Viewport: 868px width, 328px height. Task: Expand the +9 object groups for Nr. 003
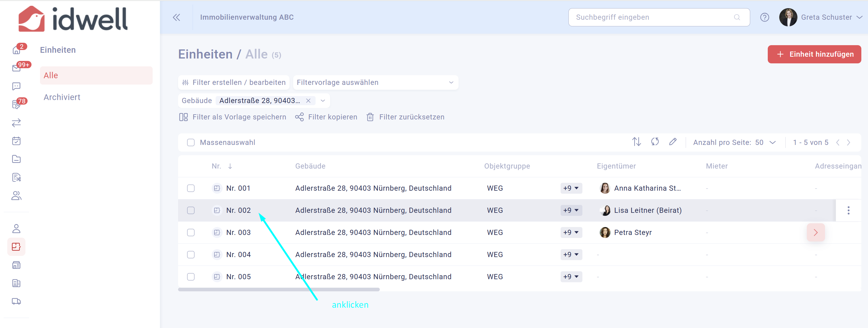tap(571, 232)
